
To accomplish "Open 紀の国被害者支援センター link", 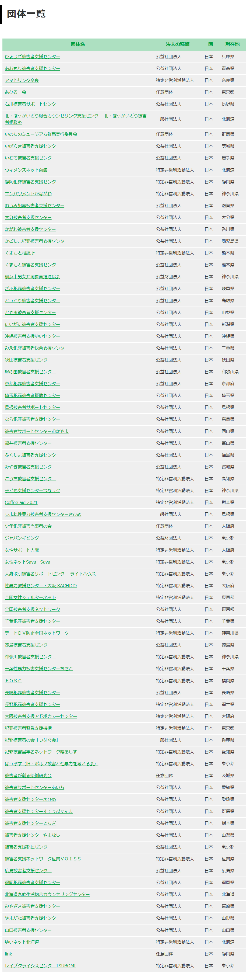I will pos(30,371).
